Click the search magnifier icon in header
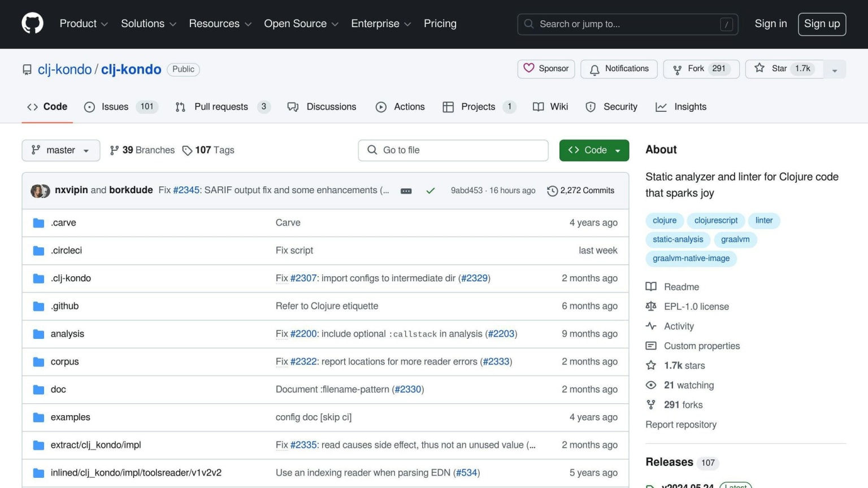 coord(529,24)
